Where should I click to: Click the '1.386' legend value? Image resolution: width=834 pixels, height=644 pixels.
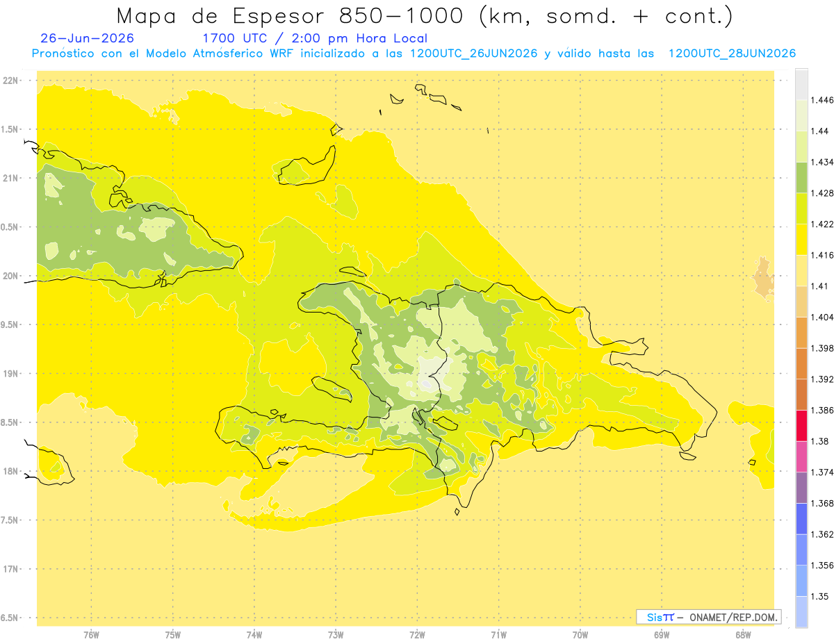(x=822, y=410)
